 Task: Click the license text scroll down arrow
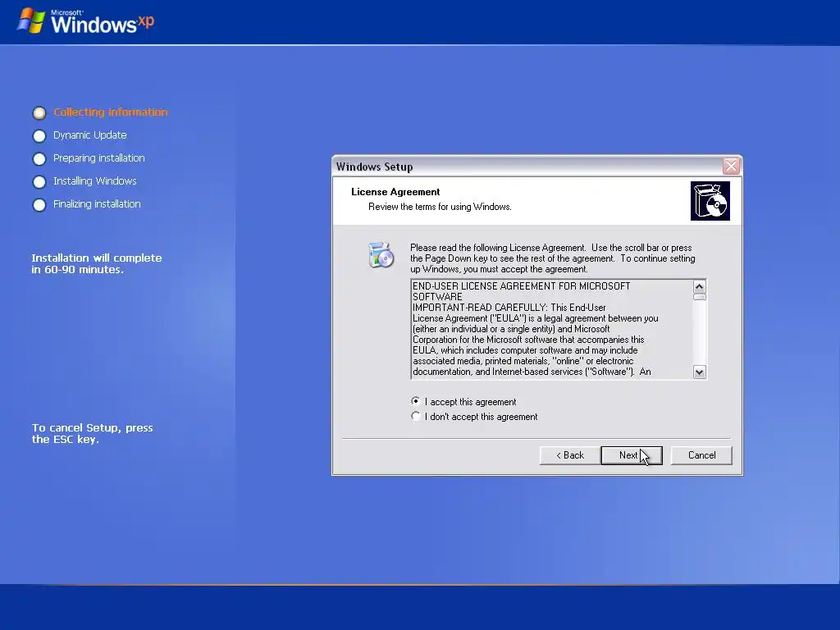pyautogui.click(x=699, y=372)
